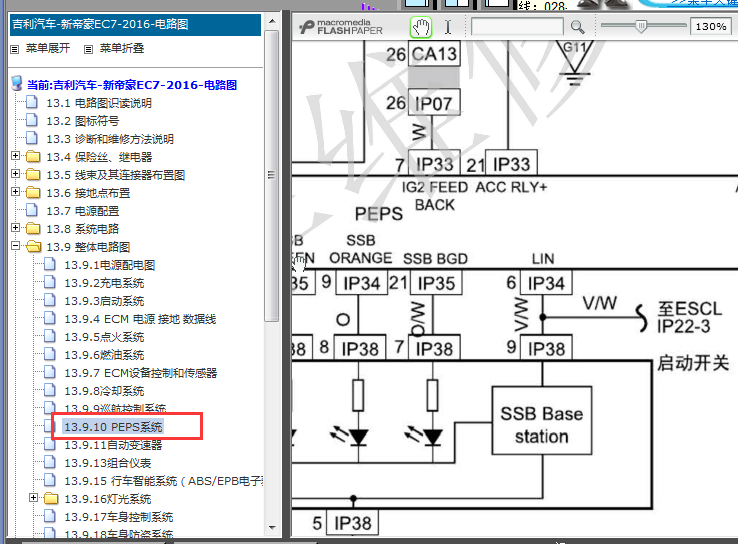This screenshot has height=544, width=738.
Task: Click folder icon of 13.4 保险丝、继电器
Action: click(33, 156)
